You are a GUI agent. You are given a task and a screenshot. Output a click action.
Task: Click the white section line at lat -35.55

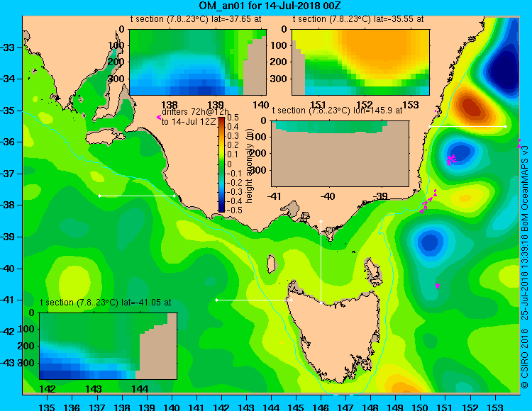[x=467, y=126]
